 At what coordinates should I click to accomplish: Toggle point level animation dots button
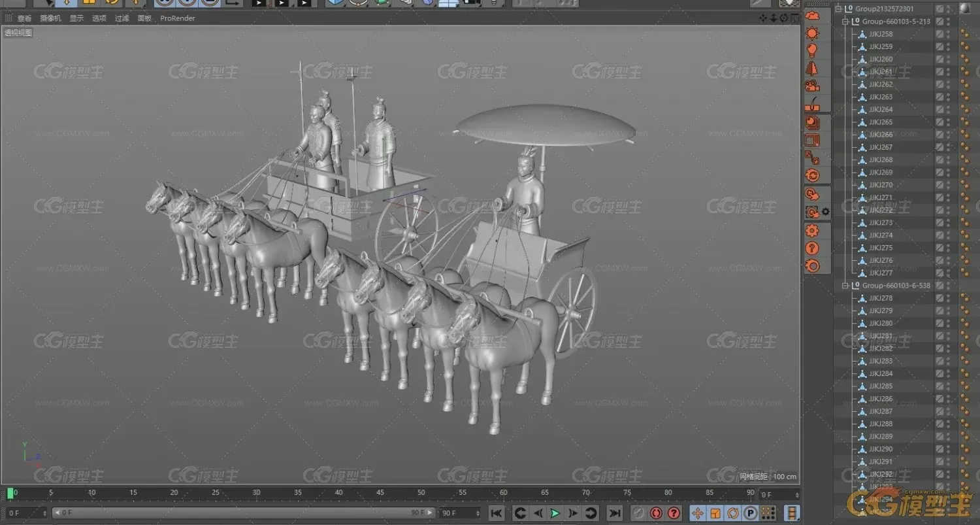point(768,513)
